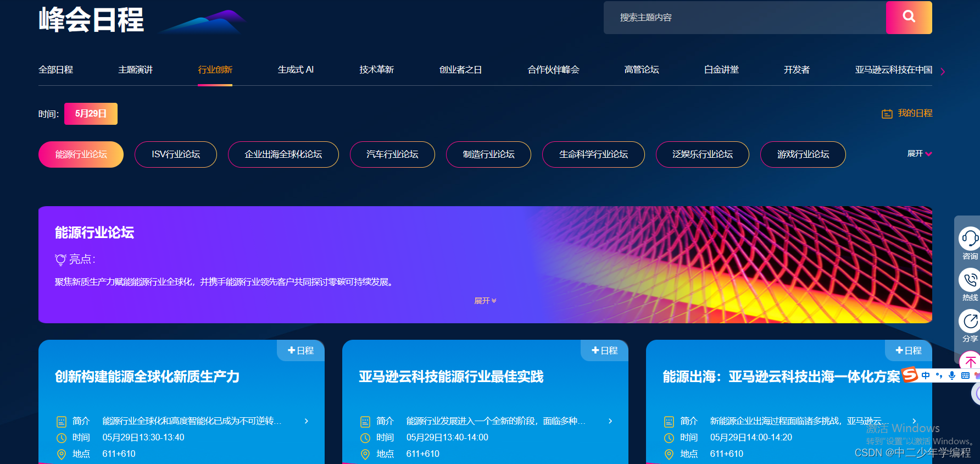Open the 热线 phone icon
This screenshot has width=980, height=464.
click(x=970, y=280)
